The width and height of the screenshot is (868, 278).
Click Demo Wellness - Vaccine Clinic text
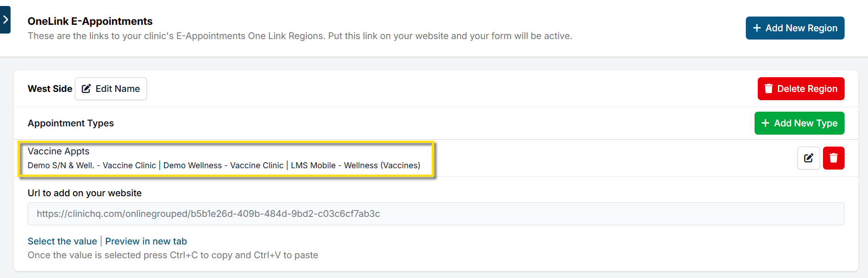[223, 165]
